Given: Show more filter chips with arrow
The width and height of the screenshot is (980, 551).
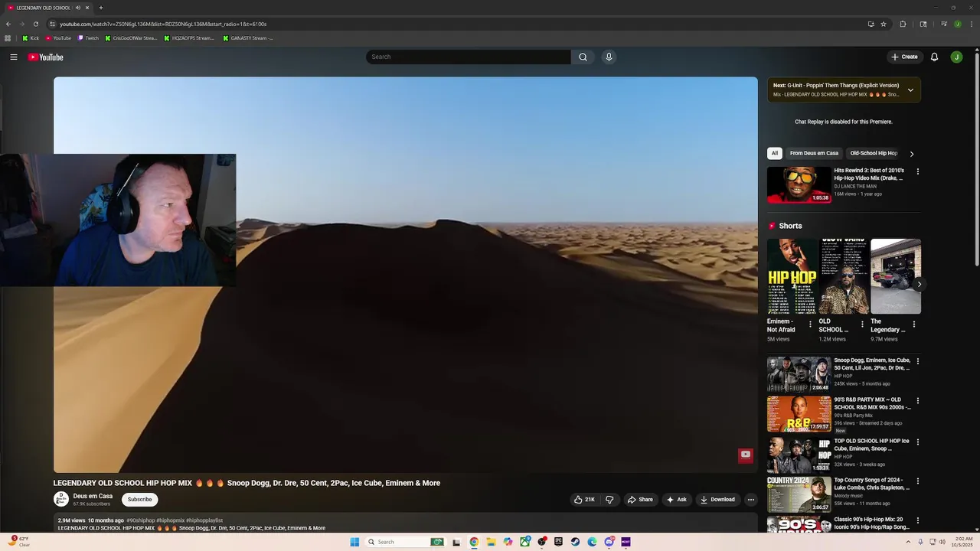Looking at the screenshot, I should 911,154.
